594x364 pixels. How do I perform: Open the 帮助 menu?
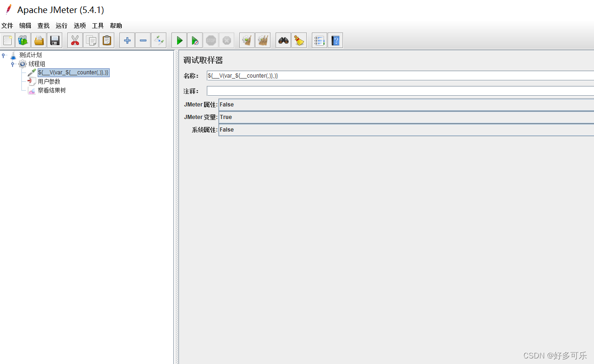point(116,26)
